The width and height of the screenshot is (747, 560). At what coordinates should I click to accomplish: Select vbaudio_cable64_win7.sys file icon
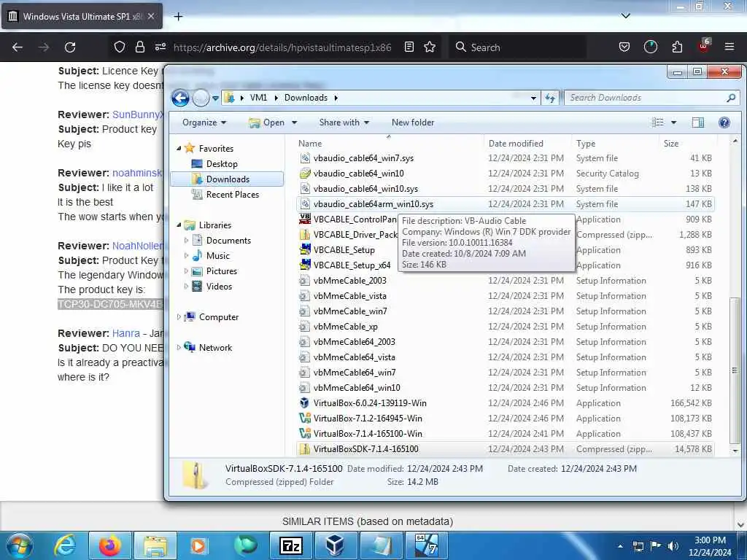coord(305,158)
